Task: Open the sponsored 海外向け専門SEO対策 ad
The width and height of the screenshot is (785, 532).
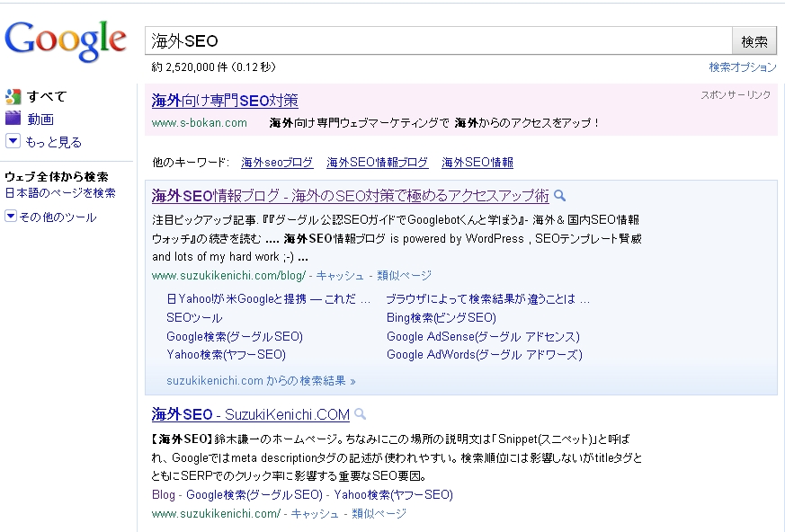Action: coord(225,101)
